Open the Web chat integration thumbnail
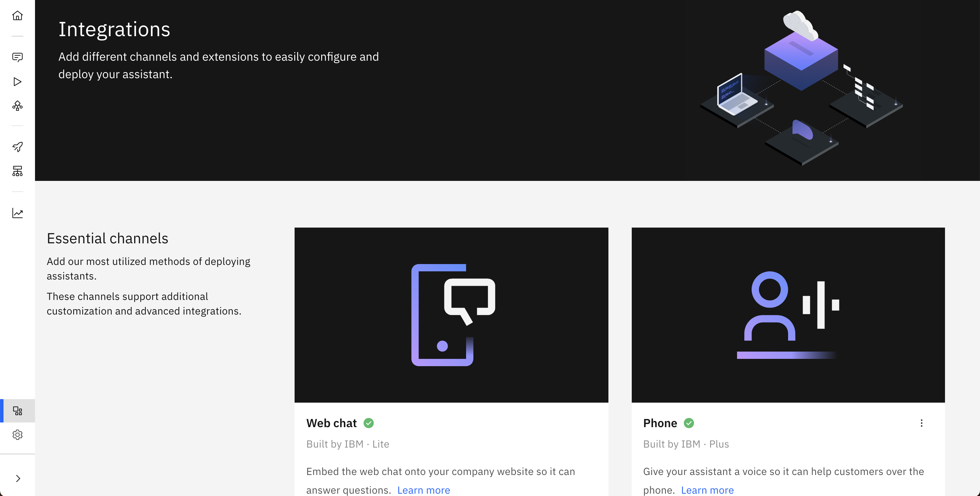 click(x=451, y=315)
